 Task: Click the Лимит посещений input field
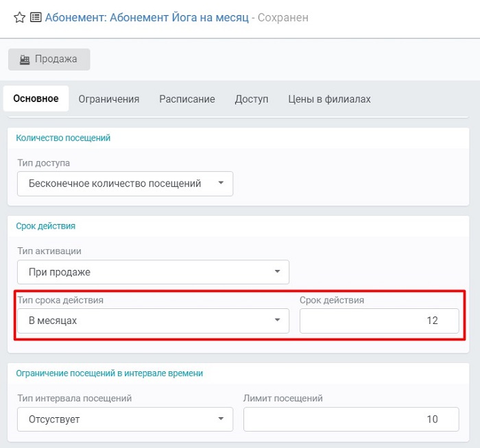351,419
